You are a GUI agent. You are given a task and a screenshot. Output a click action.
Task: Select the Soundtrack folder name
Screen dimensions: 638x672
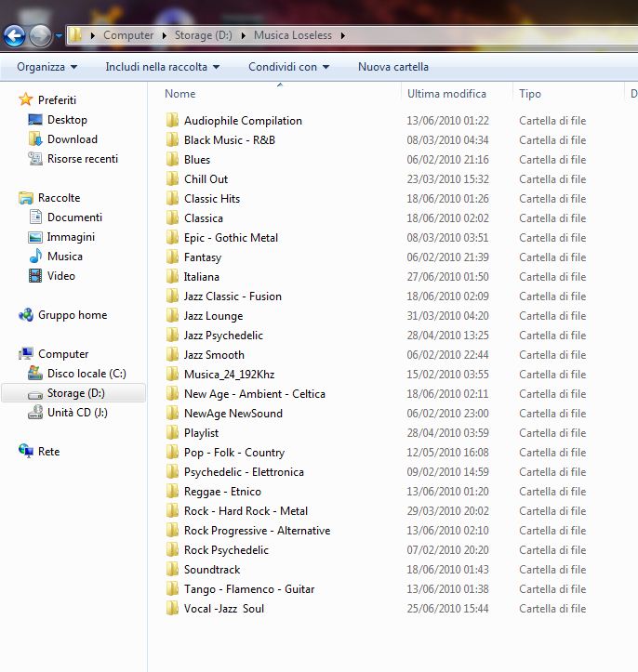click(x=212, y=570)
